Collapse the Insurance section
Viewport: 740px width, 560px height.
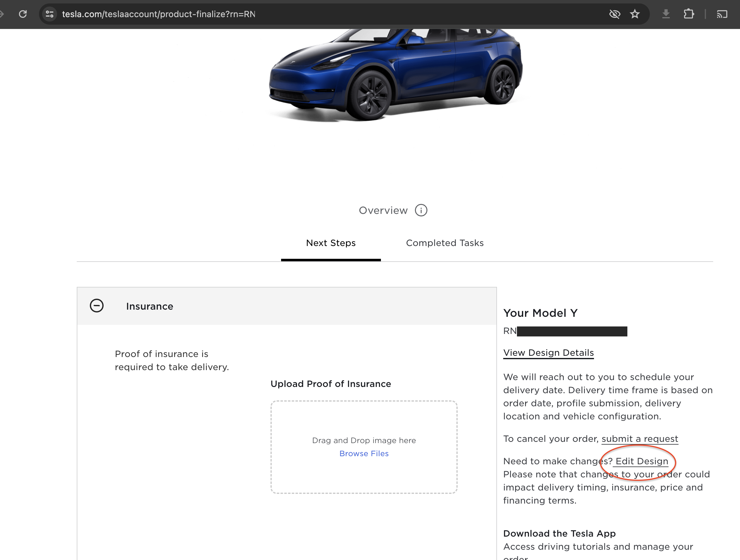(97, 306)
